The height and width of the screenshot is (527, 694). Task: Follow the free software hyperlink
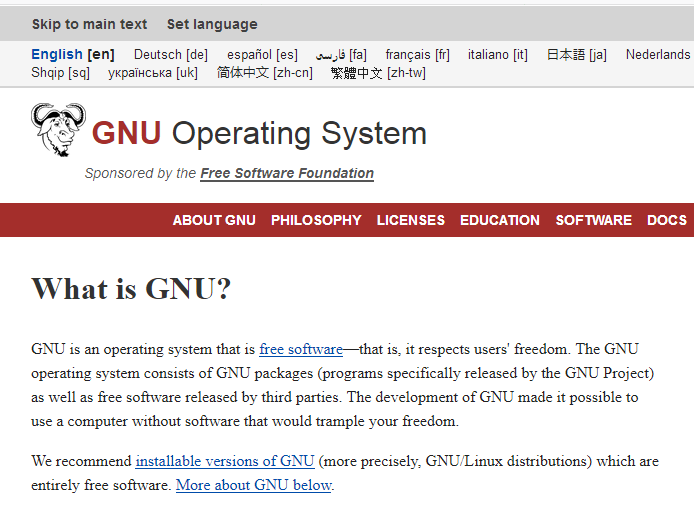[x=301, y=349]
